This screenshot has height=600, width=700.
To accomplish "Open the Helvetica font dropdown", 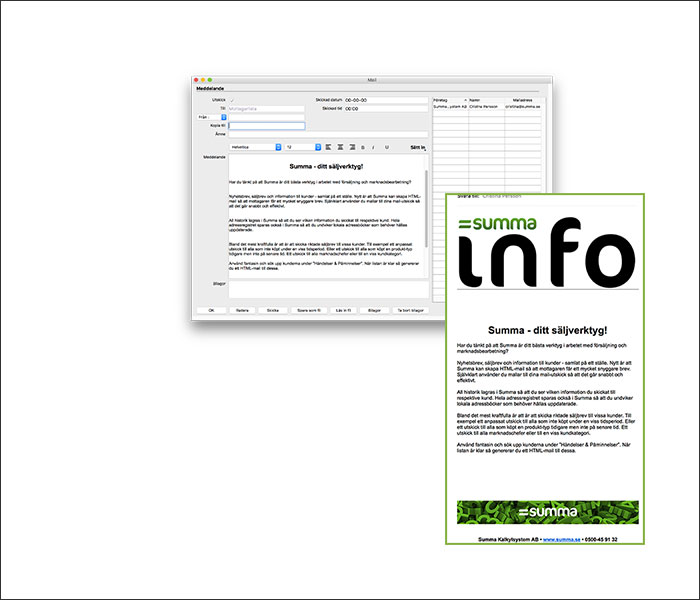I will [x=255, y=147].
